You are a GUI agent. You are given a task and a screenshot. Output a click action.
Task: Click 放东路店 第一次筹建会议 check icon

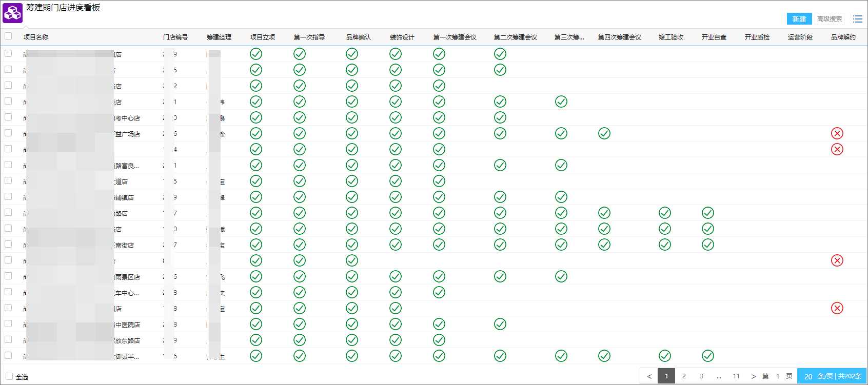pyautogui.click(x=439, y=340)
